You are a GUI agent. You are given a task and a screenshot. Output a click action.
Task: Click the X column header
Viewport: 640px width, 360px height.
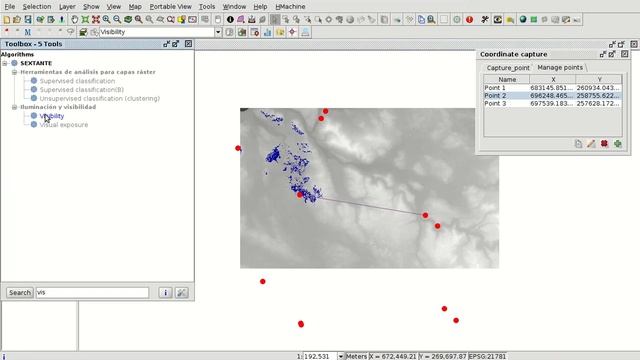point(553,80)
